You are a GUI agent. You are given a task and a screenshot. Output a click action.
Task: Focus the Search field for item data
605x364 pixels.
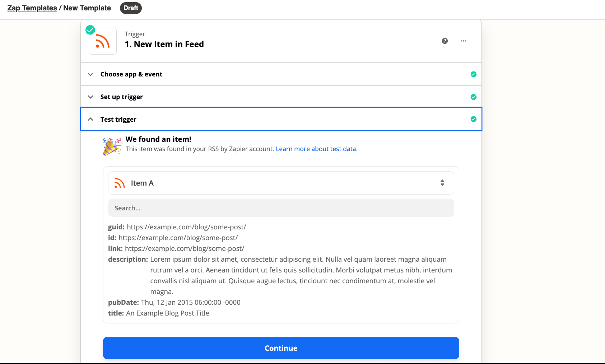281,208
